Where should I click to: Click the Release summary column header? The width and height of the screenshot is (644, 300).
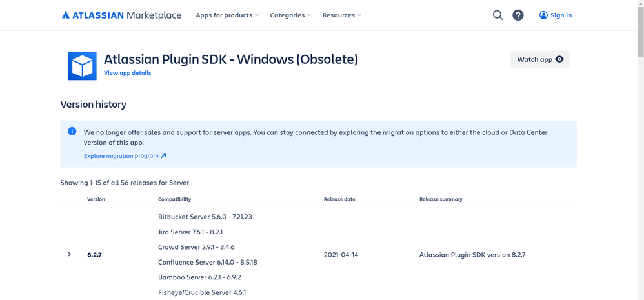[441, 199]
